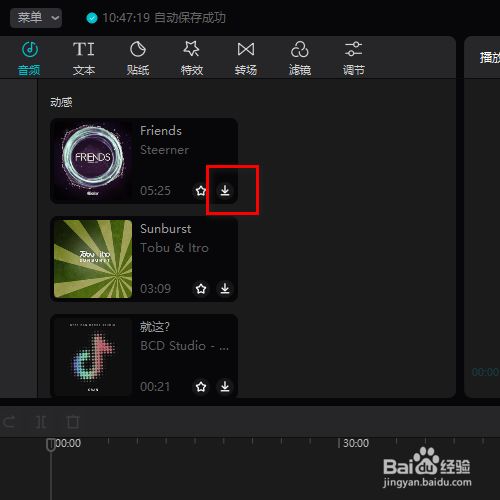Image resolution: width=500 pixels, height=500 pixels.
Task: Preview the 就这? album cover thumbnail
Action: pyautogui.click(x=93, y=357)
